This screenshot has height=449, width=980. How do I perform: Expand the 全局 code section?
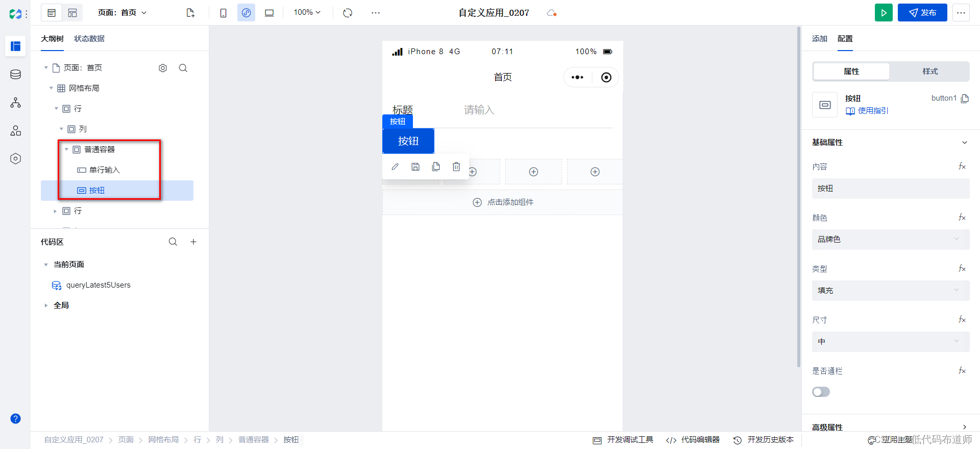pyautogui.click(x=46, y=305)
